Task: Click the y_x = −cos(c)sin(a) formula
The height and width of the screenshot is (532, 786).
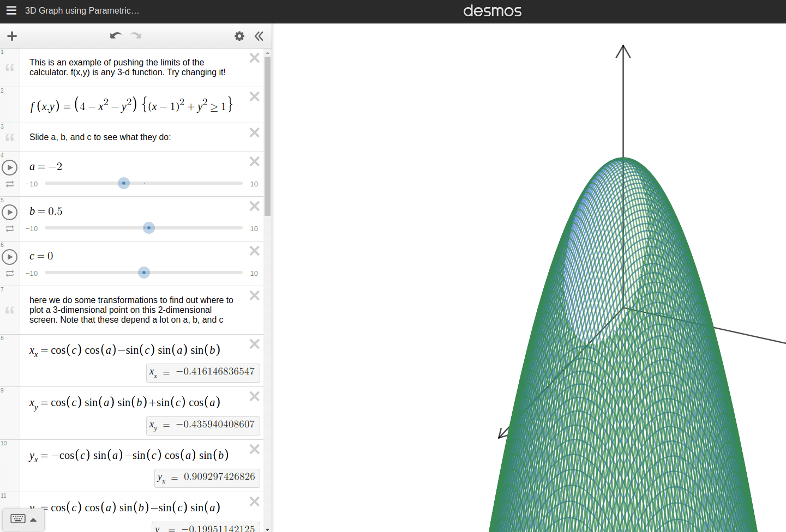Action: (x=129, y=456)
